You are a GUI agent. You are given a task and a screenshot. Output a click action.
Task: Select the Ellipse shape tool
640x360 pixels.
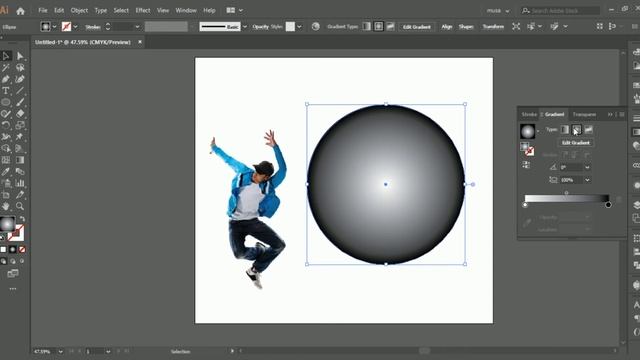6,102
